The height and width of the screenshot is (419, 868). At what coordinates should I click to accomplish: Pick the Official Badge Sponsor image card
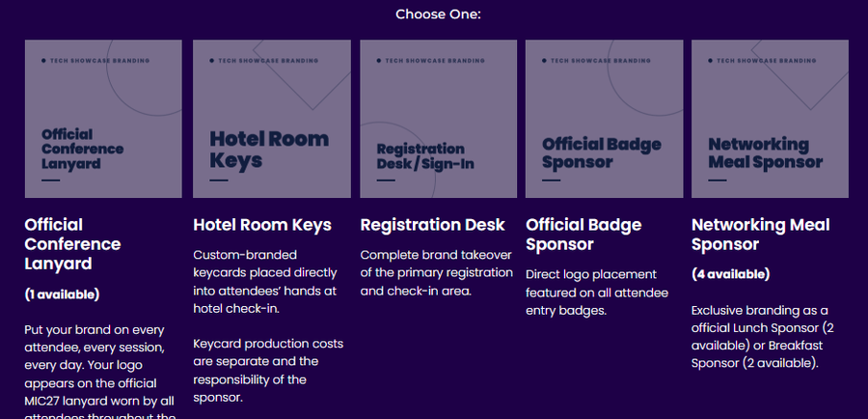point(604,119)
